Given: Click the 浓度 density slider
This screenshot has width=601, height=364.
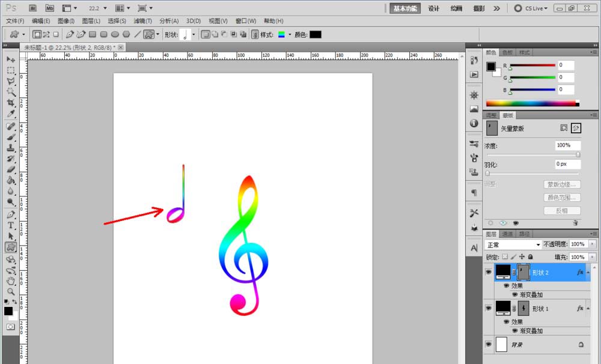Looking at the screenshot, I should pyautogui.click(x=533, y=155).
